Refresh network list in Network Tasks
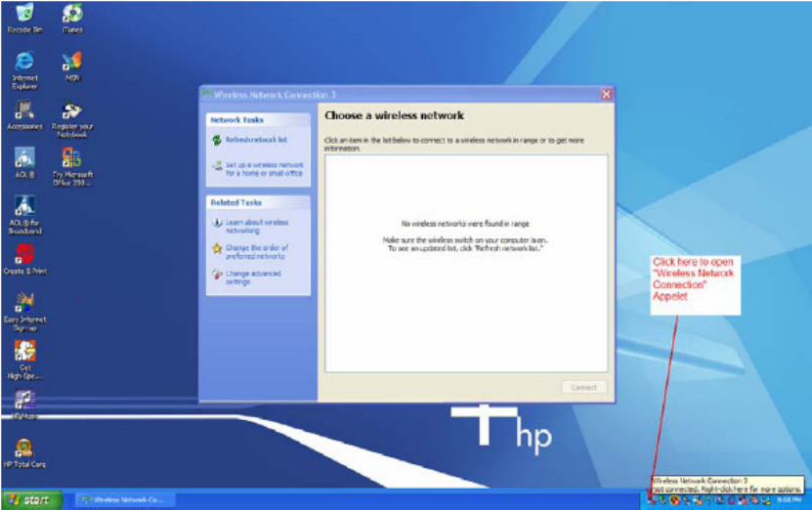This screenshot has width=812, height=510. point(256,140)
